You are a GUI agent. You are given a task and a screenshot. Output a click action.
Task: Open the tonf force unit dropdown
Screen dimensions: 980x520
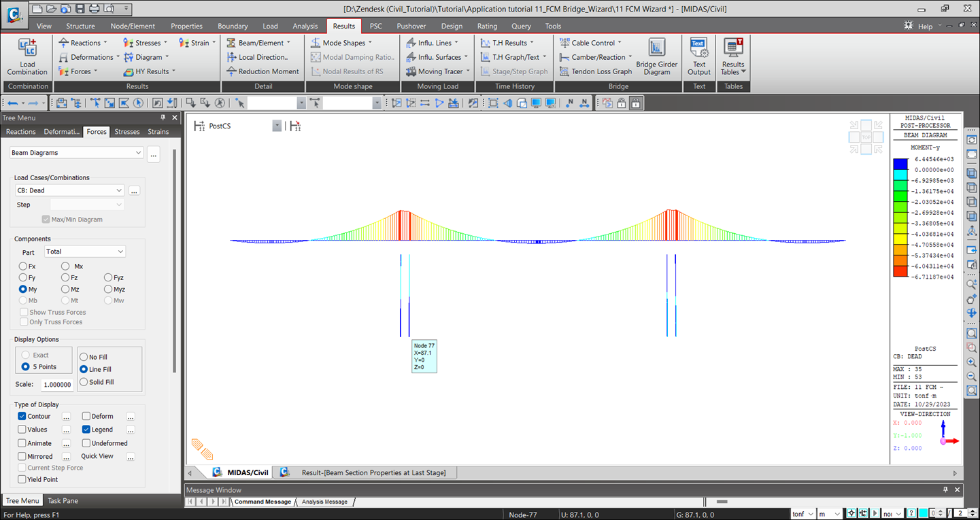[802, 514]
